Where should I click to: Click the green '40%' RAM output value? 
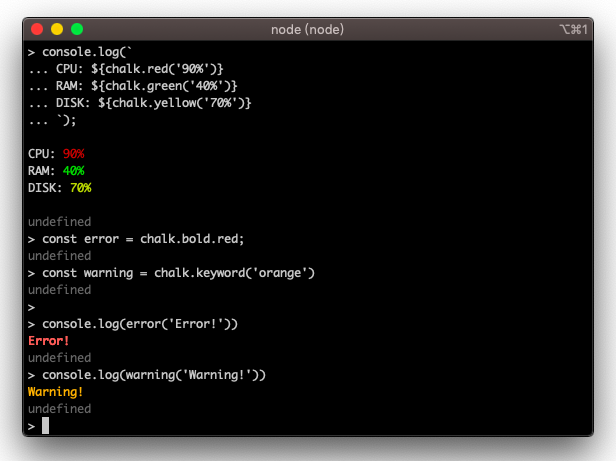click(73, 171)
